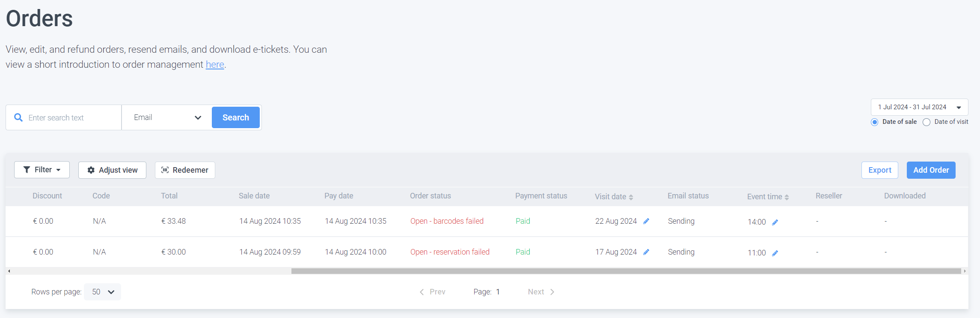Click 'Open - reservation failed' status

coord(450,252)
